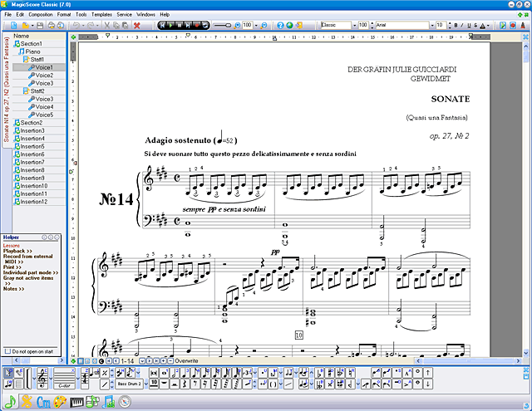Viewport: 532px width, 411px height.
Task: Click the green note icon at bottom left
Action: [x=9, y=403]
